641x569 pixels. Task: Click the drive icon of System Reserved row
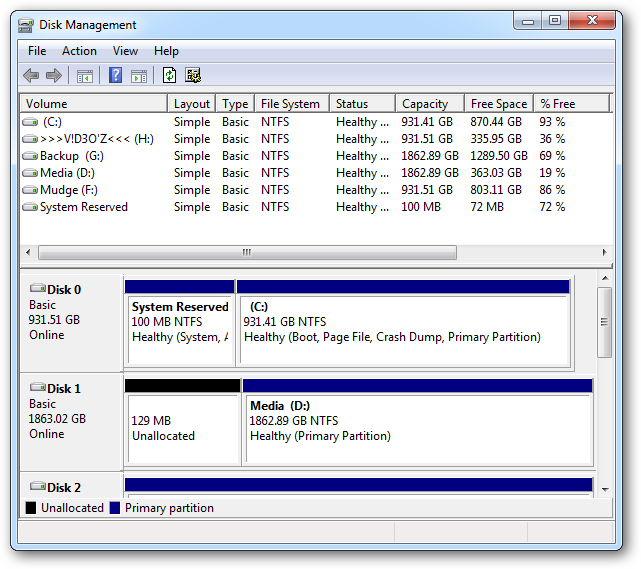[30, 207]
